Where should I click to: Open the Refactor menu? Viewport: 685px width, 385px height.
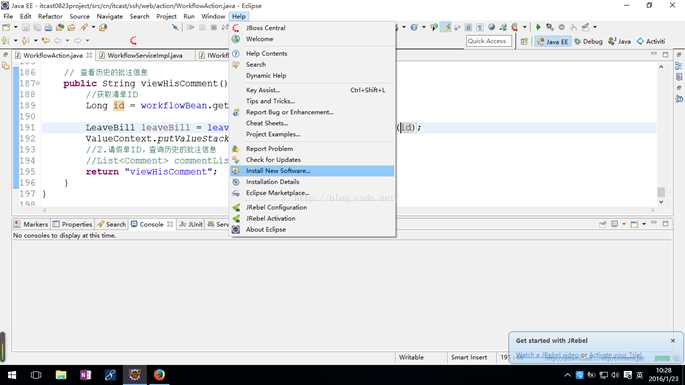point(50,16)
